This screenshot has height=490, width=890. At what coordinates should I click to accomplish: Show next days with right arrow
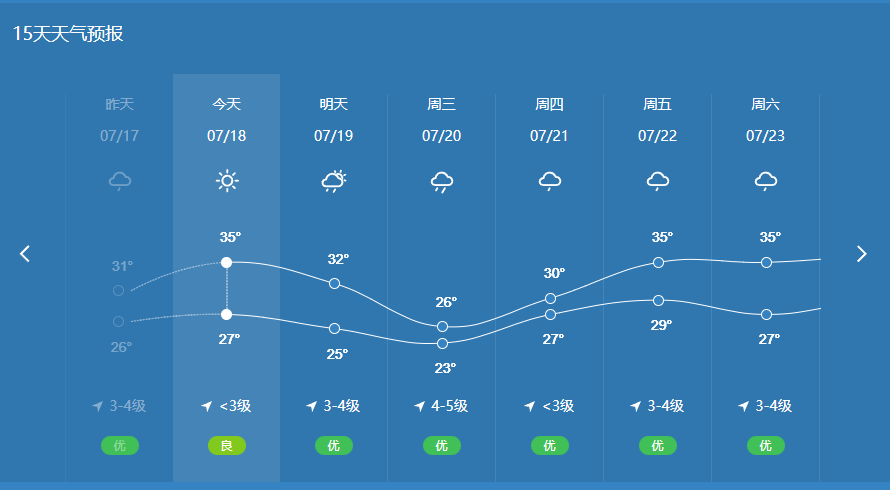[861, 254]
